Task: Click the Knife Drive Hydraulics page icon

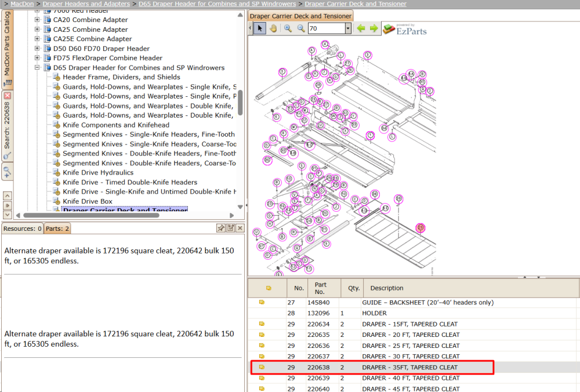Action: [57, 172]
